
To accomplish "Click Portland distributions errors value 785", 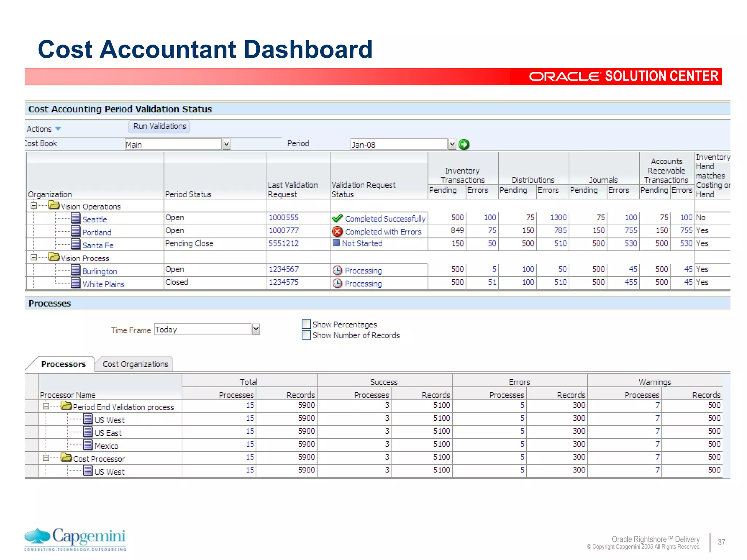I will (x=560, y=230).
